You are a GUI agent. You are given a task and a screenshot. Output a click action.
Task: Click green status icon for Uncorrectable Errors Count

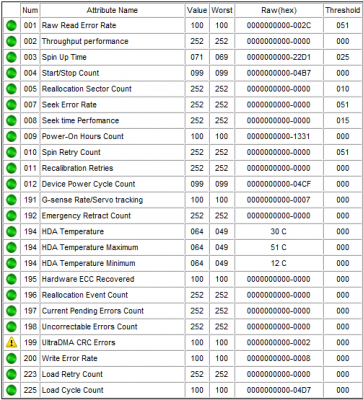click(x=11, y=327)
